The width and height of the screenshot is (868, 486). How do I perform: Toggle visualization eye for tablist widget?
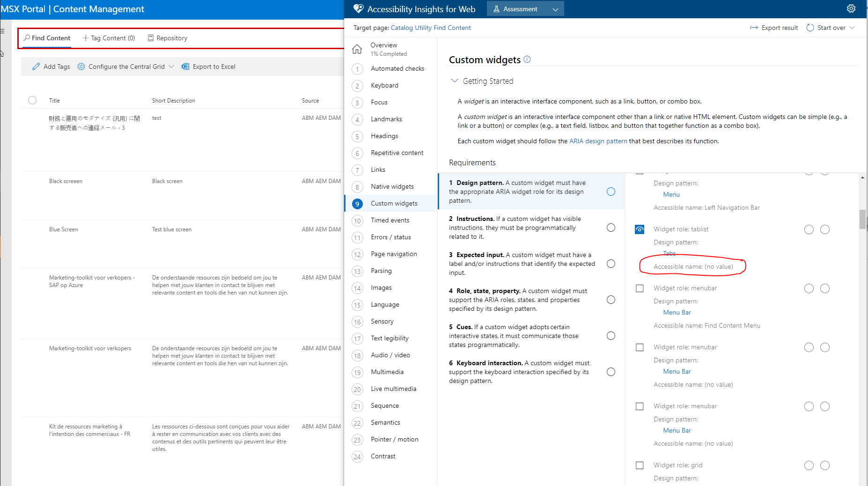click(x=640, y=229)
